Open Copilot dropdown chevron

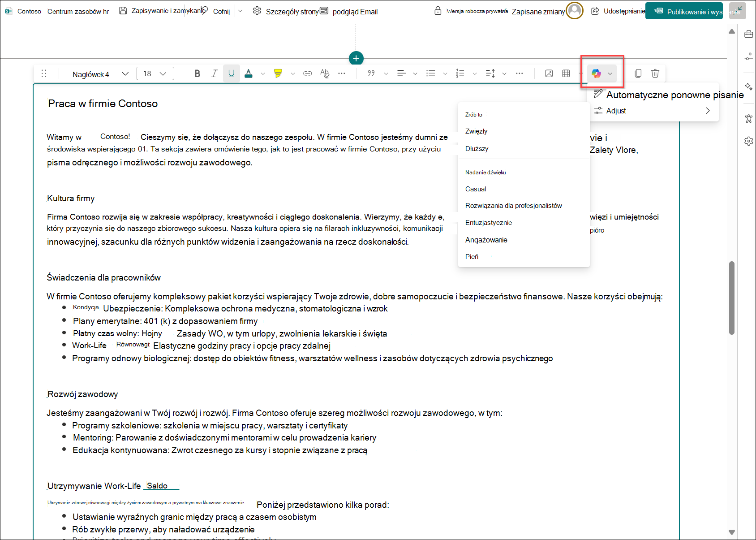tap(610, 73)
